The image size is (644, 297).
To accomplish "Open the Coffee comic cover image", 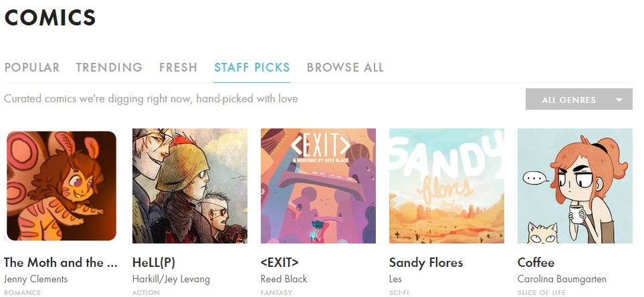I will pyautogui.click(x=575, y=186).
